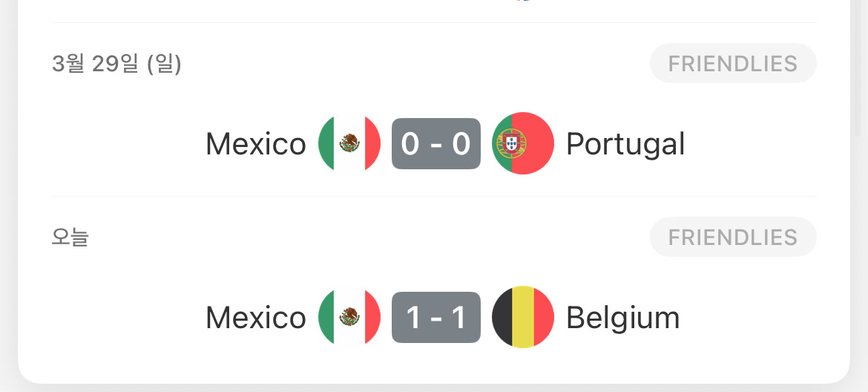Open the Mexico team name facing Belgium
The image size is (868, 392).
point(256,318)
